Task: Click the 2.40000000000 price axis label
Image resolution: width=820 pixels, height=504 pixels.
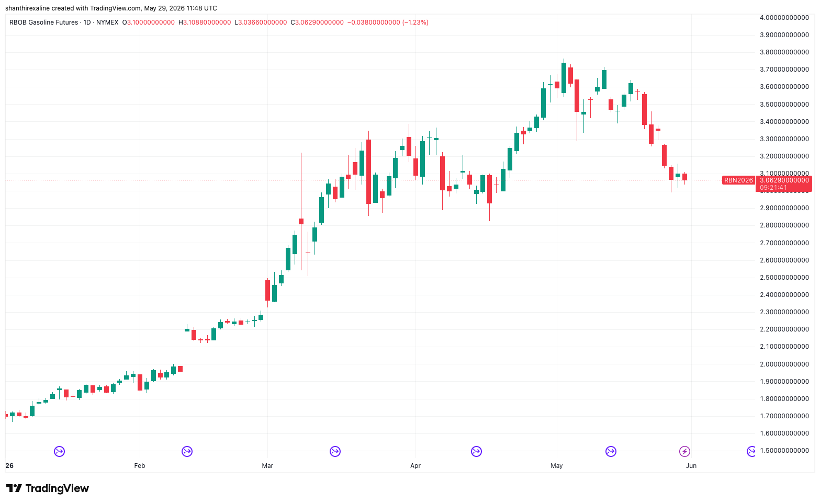Action: tap(784, 295)
